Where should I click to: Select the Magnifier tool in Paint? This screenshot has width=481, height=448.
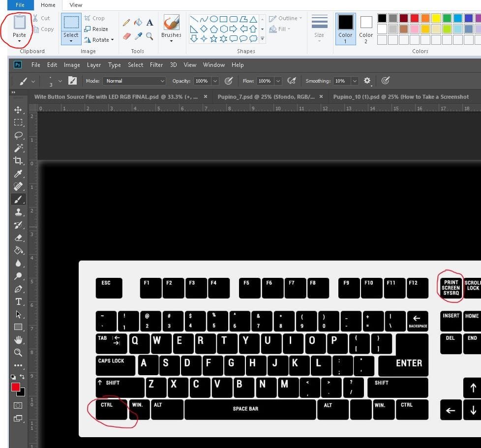150,36
